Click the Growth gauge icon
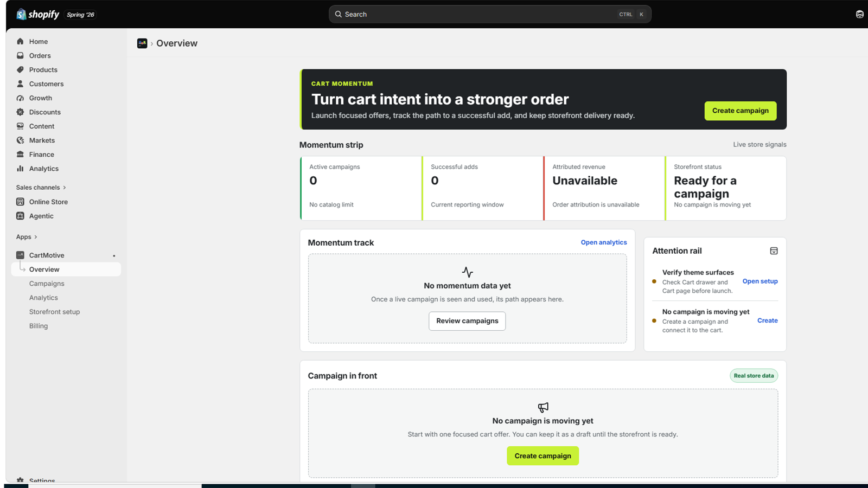 pos(20,98)
